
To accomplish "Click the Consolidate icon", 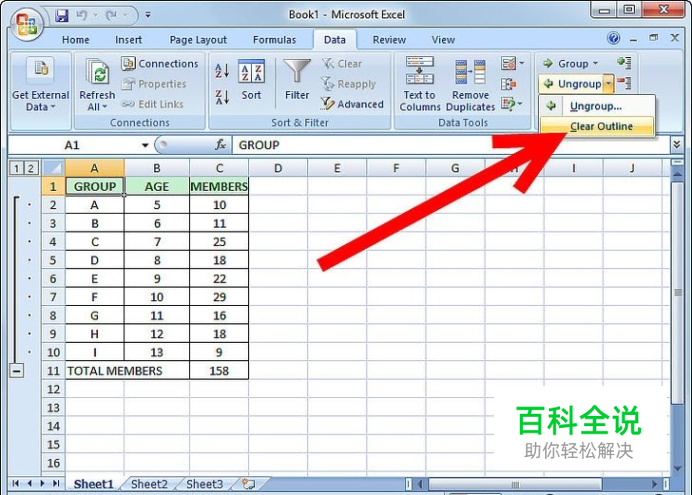I will click(x=508, y=84).
